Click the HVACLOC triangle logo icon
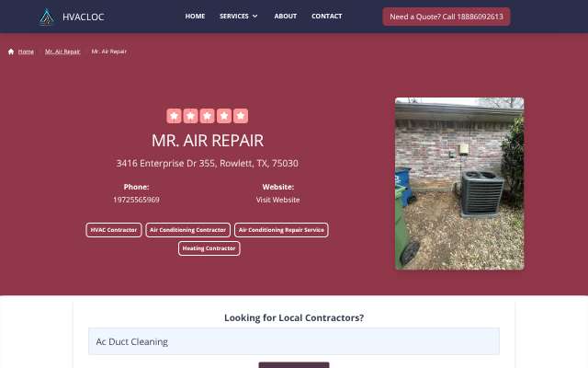Image resolution: width=588 pixels, height=368 pixels. 47,17
